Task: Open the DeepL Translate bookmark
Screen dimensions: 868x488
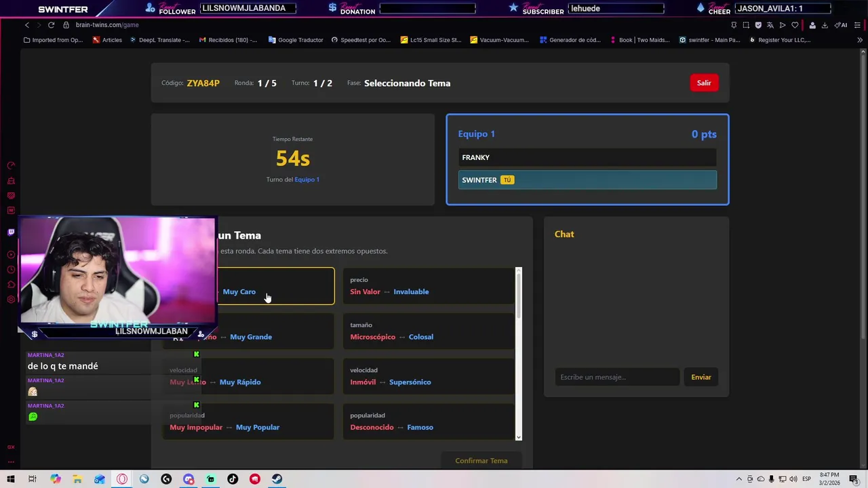Action: click(159, 40)
